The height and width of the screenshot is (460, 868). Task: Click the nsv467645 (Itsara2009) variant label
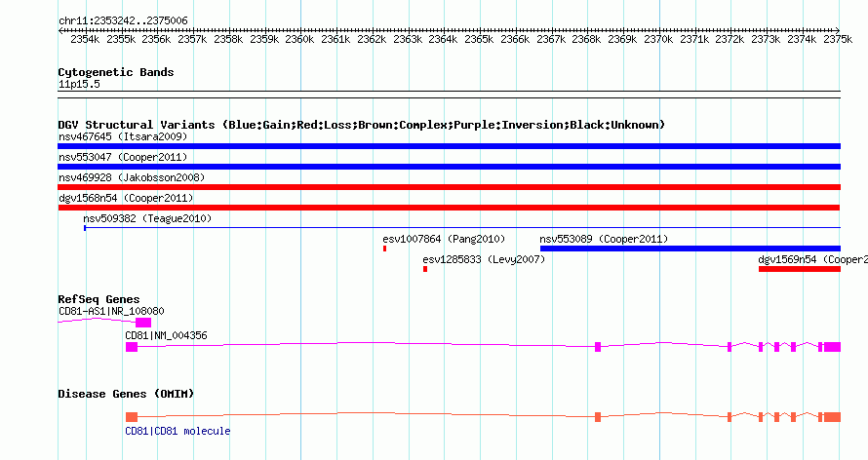123,136
